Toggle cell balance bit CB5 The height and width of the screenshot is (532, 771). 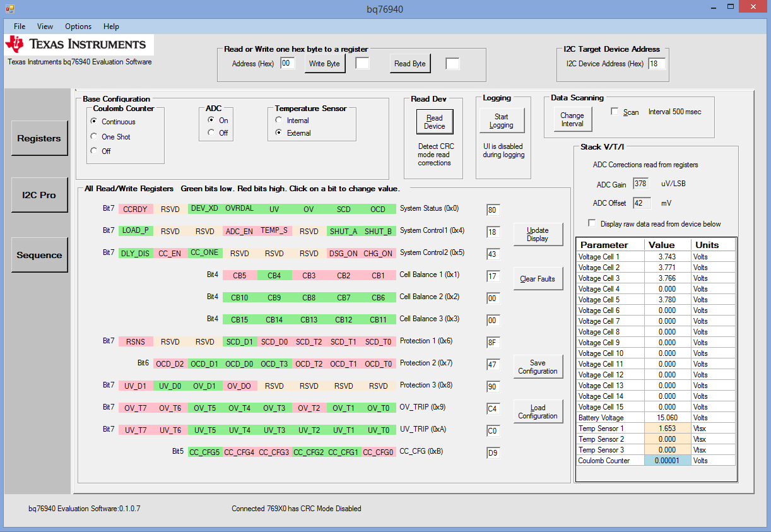239,275
